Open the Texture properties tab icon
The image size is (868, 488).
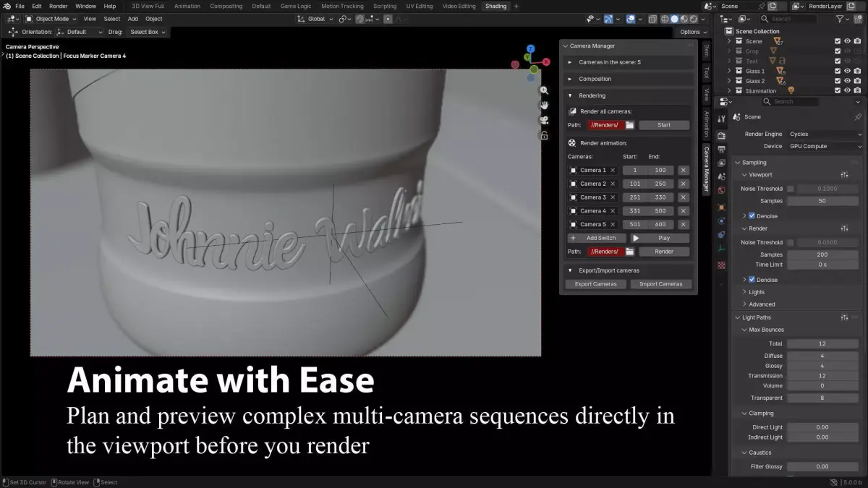pos(721,265)
